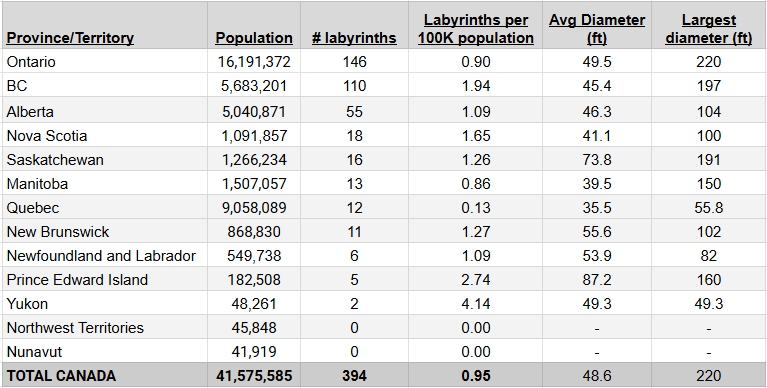The image size is (767, 388).
Task: Select the Ontario row label
Action: point(31,62)
